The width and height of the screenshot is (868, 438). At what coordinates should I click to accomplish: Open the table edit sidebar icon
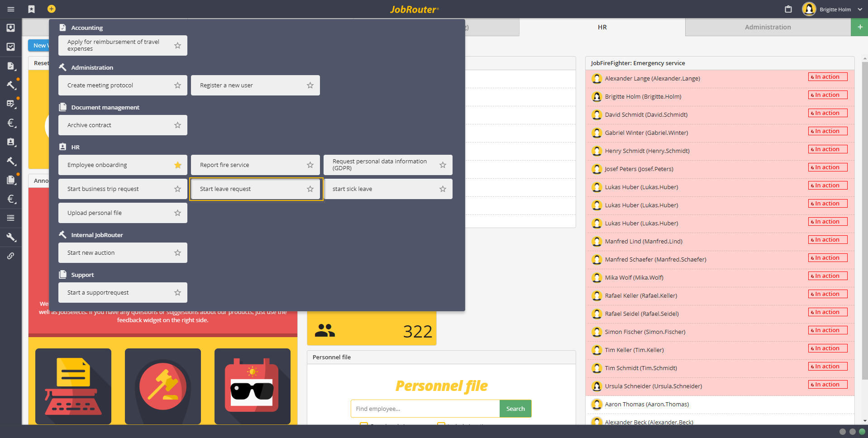click(11, 104)
